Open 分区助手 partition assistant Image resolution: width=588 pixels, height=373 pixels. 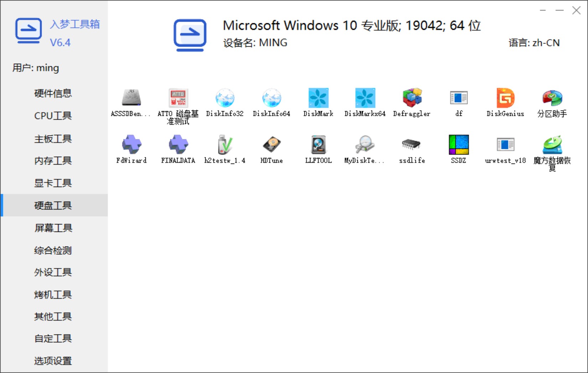coord(552,98)
